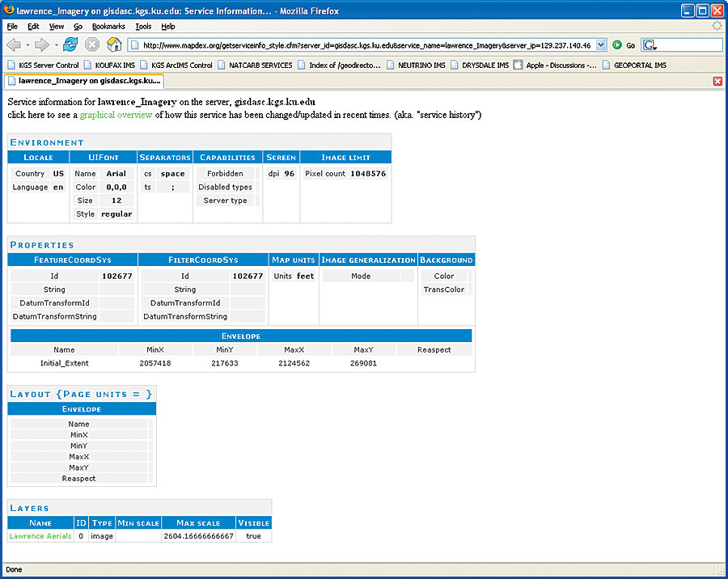The image size is (728, 579).
Task: Click the Apple Discussions bookmark icon
Action: [x=518, y=65]
